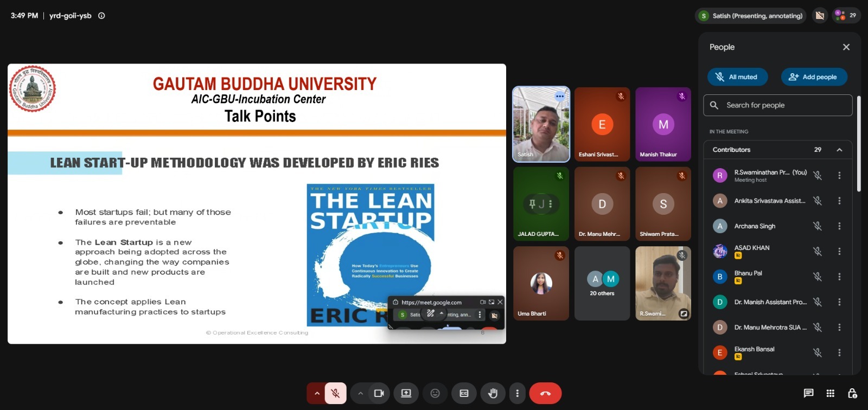Show the 20 others tile

tap(602, 284)
